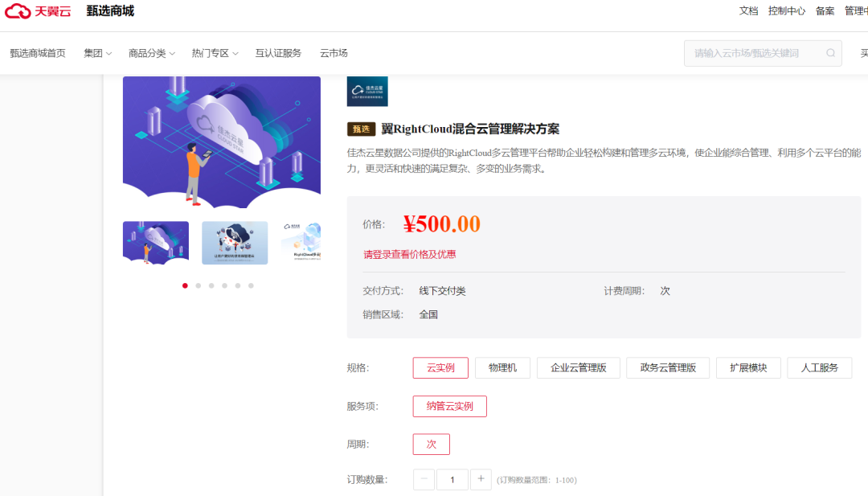
Task: Switch to the 云市场 nav item
Action: tap(333, 52)
